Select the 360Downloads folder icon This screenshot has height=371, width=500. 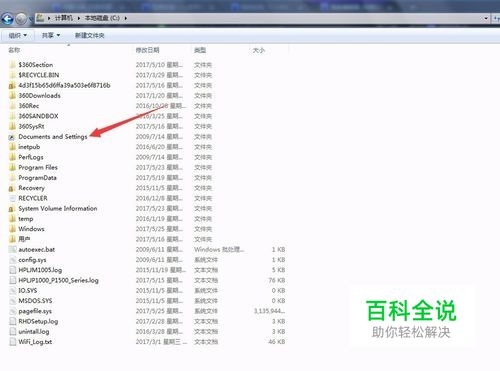[12, 96]
